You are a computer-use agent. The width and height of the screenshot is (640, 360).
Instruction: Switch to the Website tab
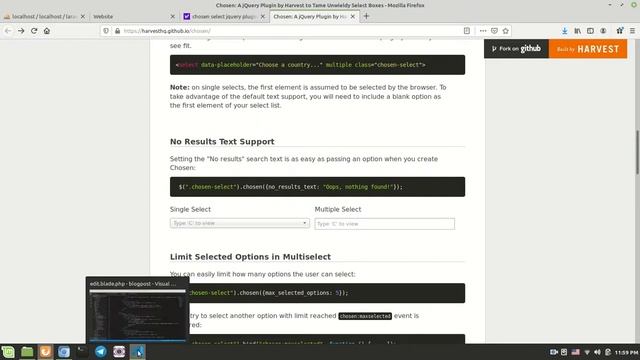(133, 16)
